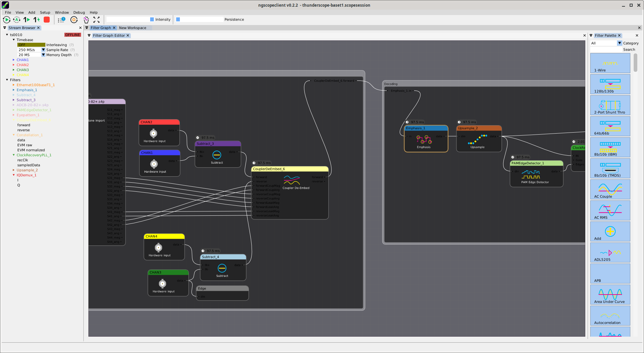
Task: Choose 64b/66b filter in palette
Action: [610, 126]
